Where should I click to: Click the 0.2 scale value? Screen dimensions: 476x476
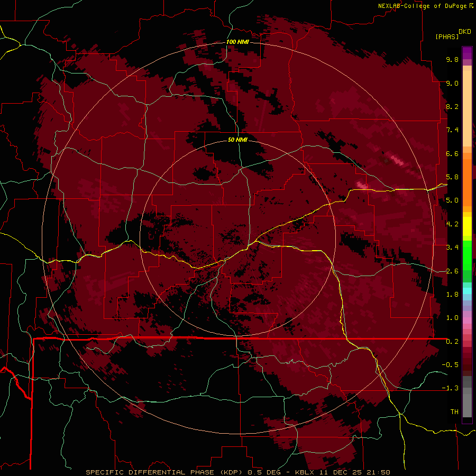coord(452,342)
